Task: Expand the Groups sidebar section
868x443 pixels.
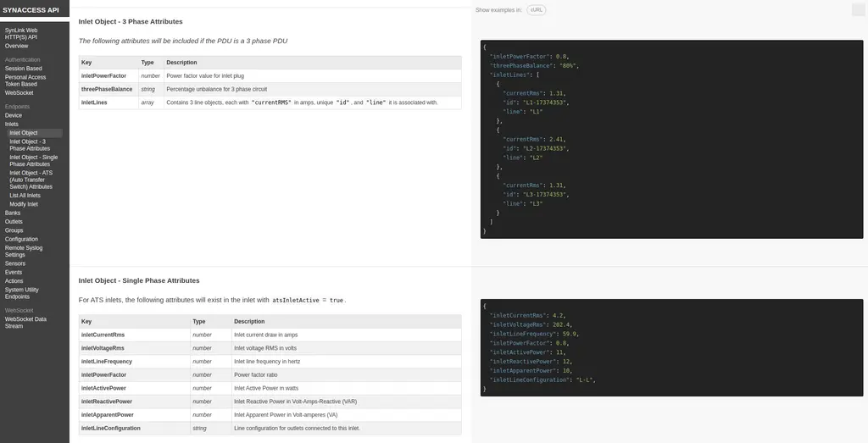Action: pos(14,230)
